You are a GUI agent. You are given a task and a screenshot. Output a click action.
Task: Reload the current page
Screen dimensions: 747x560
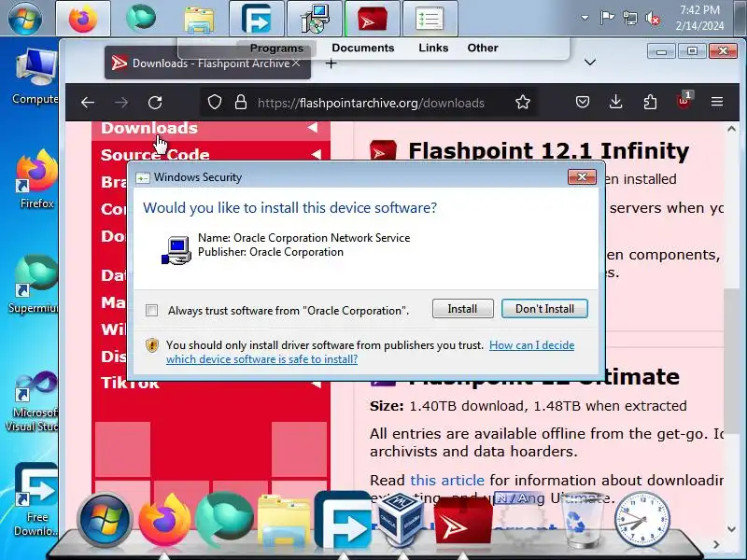click(155, 103)
